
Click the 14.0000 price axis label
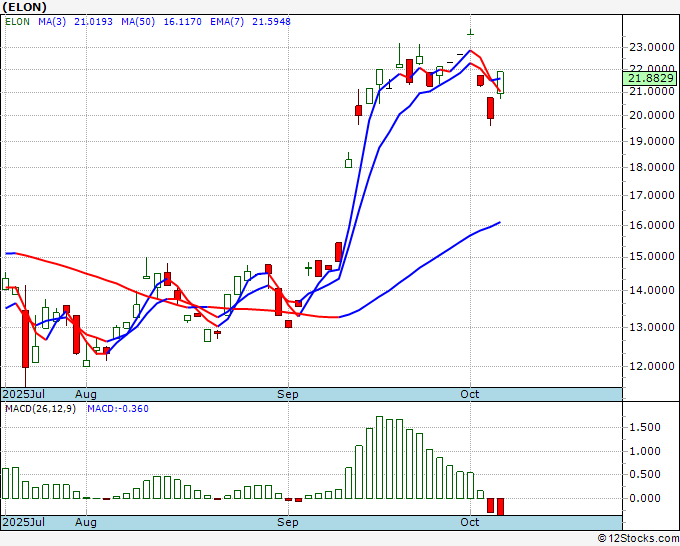(x=652, y=291)
